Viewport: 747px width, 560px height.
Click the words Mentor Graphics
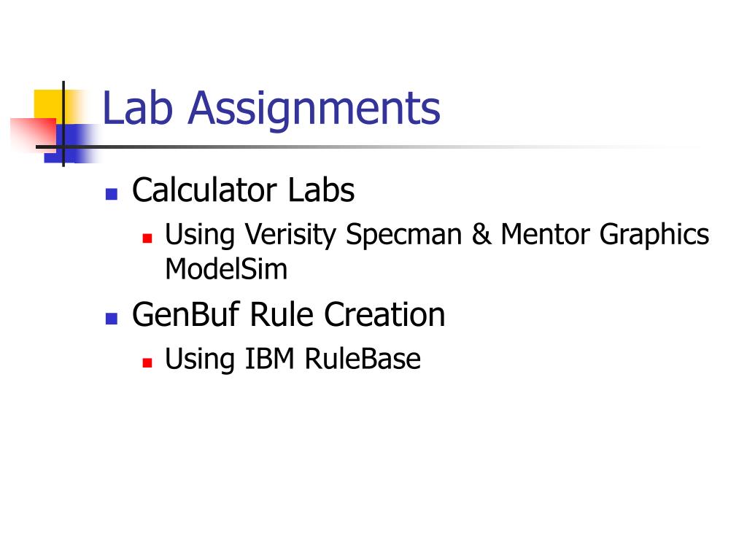point(605,235)
